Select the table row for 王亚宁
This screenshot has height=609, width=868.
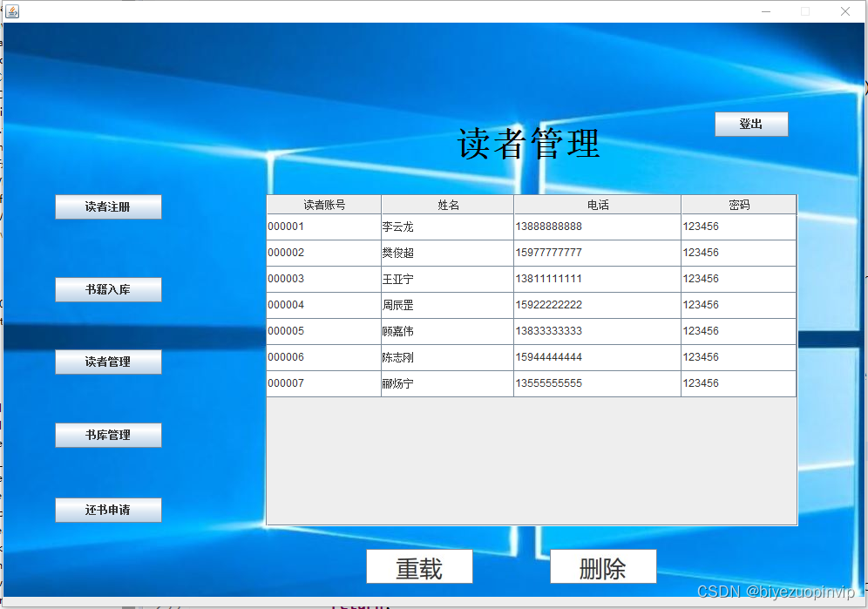[x=446, y=279]
